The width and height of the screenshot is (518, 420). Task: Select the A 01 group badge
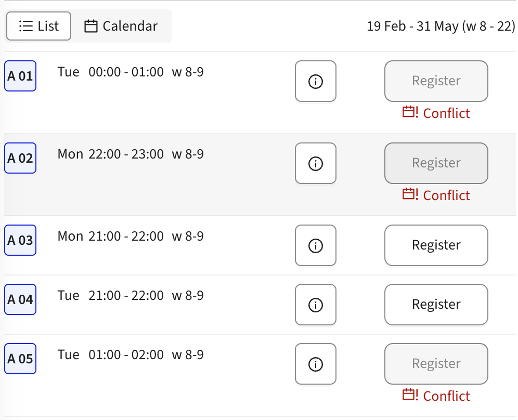(20, 76)
